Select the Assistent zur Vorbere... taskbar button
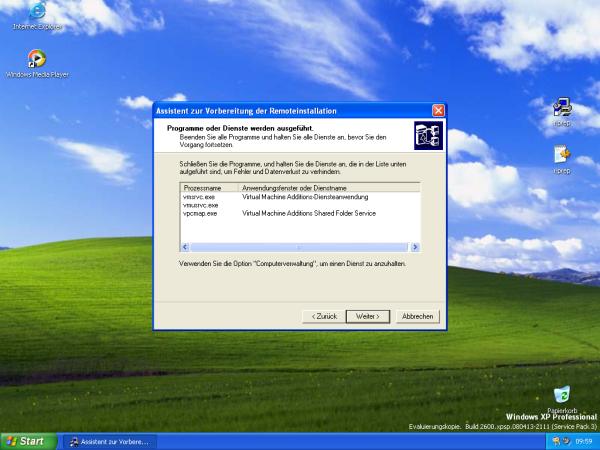 click(109, 442)
